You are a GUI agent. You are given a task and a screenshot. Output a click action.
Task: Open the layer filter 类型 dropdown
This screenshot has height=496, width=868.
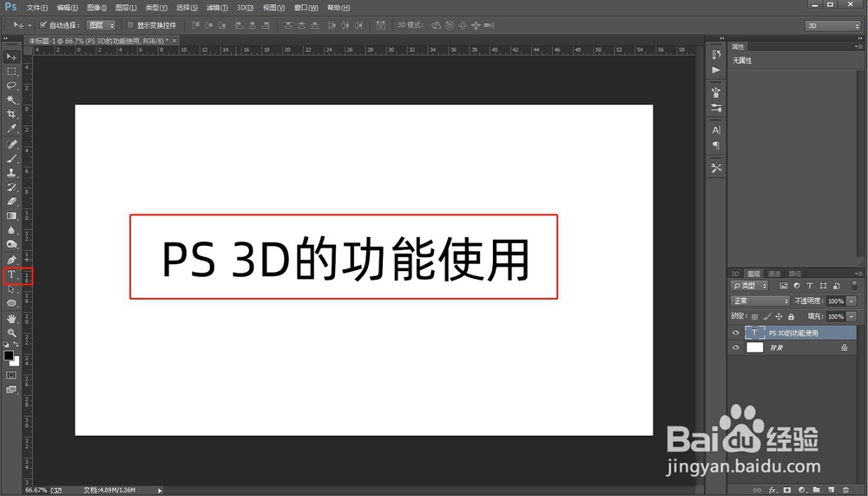tap(750, 286)
